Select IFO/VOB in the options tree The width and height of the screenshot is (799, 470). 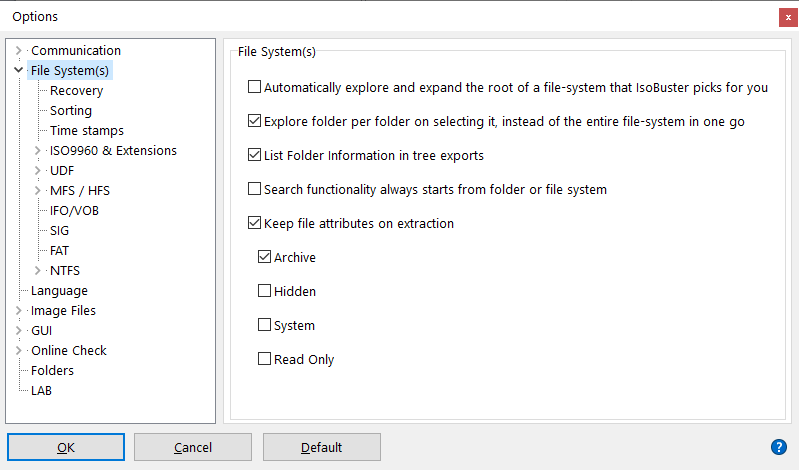pos(74,211)
